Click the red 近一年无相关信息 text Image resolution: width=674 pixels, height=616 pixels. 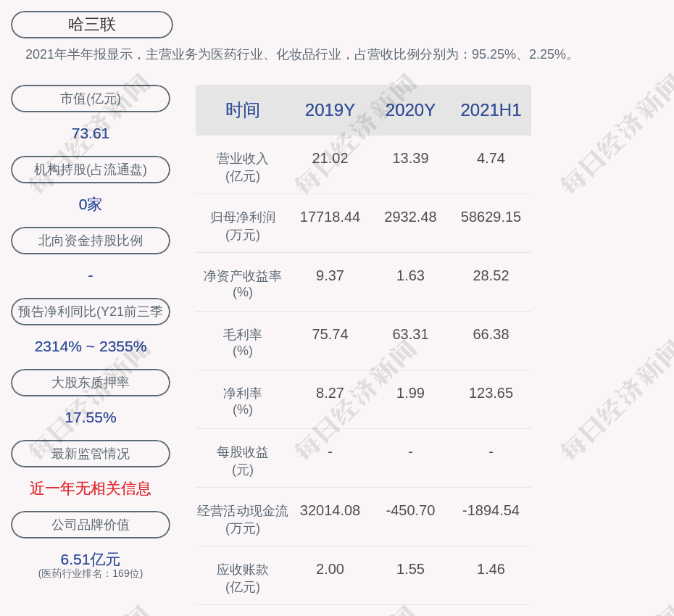(91, 488)
